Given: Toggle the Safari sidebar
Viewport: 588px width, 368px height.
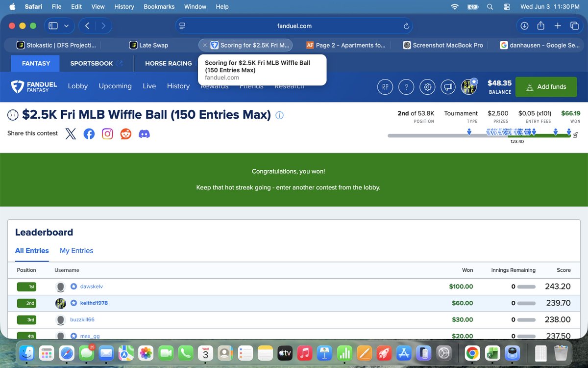Looking at the screenshot, I should tap(53, 26).
